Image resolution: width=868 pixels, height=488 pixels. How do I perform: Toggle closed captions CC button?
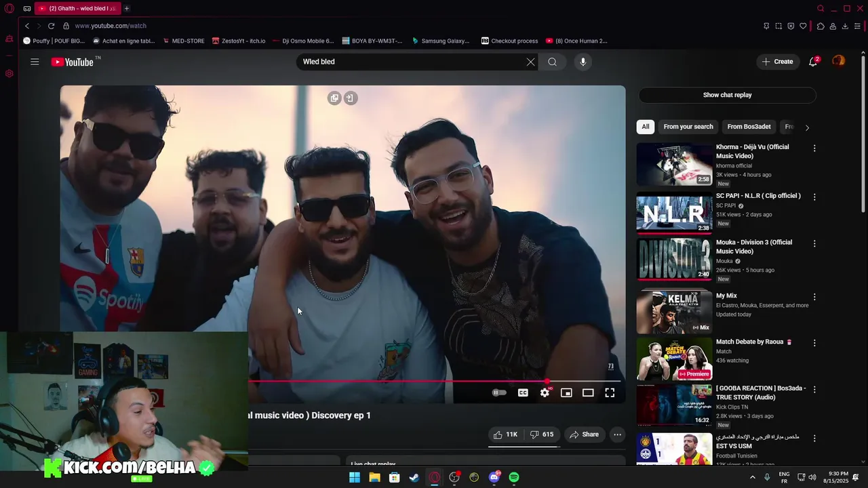point(523,392)
